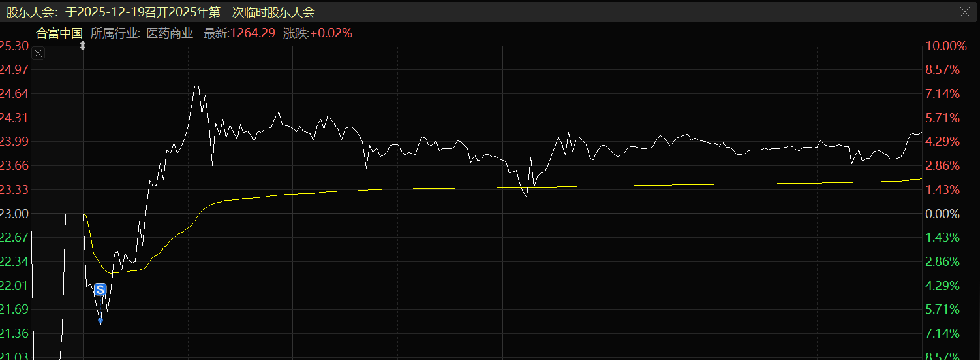Click the green 2.86% axis label
980x360 pixels.
tap(943, 261)
